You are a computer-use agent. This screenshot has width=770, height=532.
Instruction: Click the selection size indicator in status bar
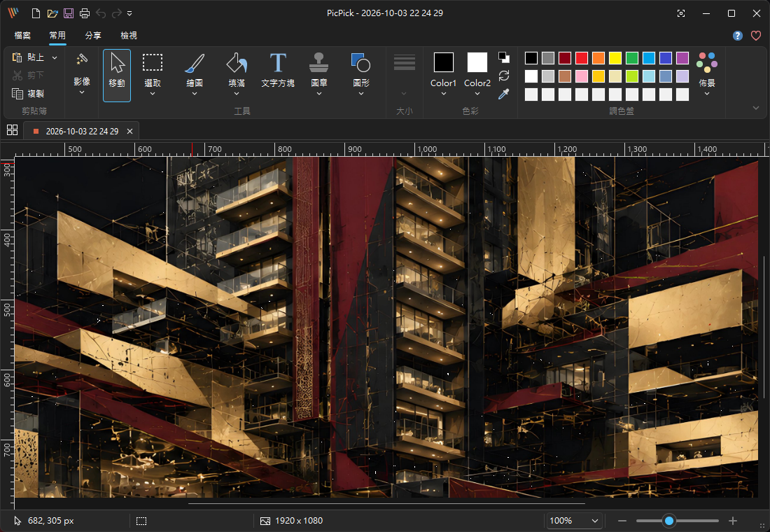[x=141, y=521]
